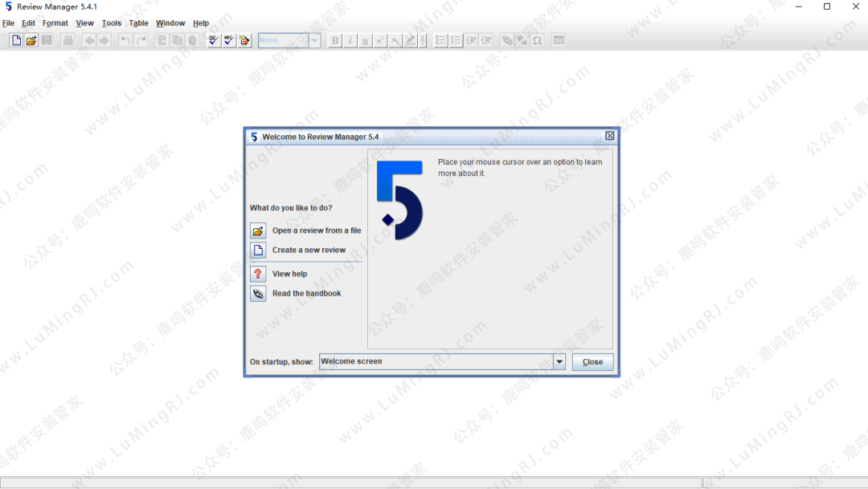Click the New review toolbar icon
868x489 pixels.
point(16,40)
